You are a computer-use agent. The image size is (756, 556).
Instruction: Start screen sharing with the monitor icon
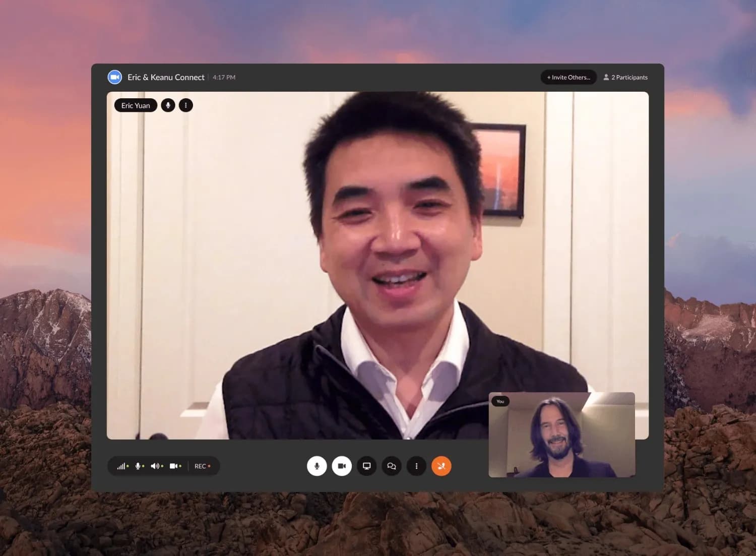pos(366,466)
